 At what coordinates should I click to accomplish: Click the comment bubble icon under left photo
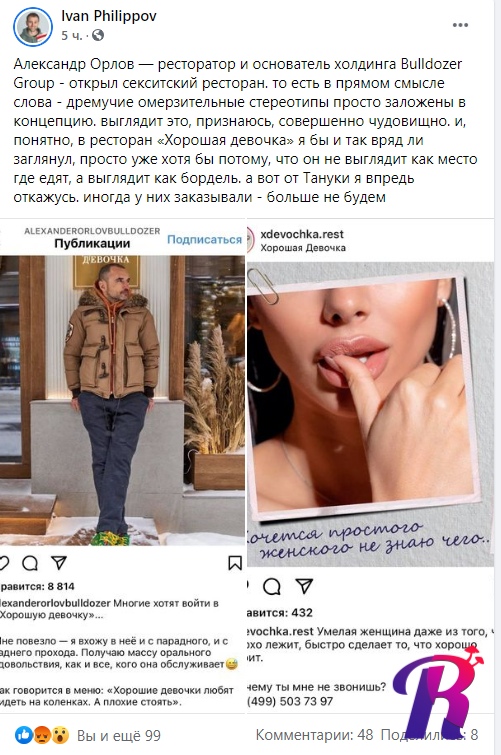click(30, 563)
